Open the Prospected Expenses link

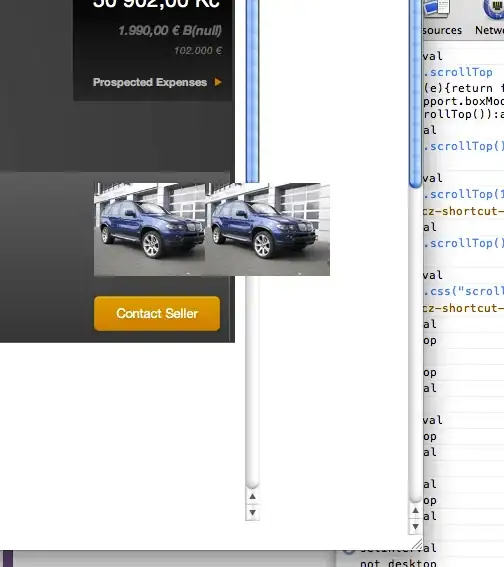coord(150,82)
